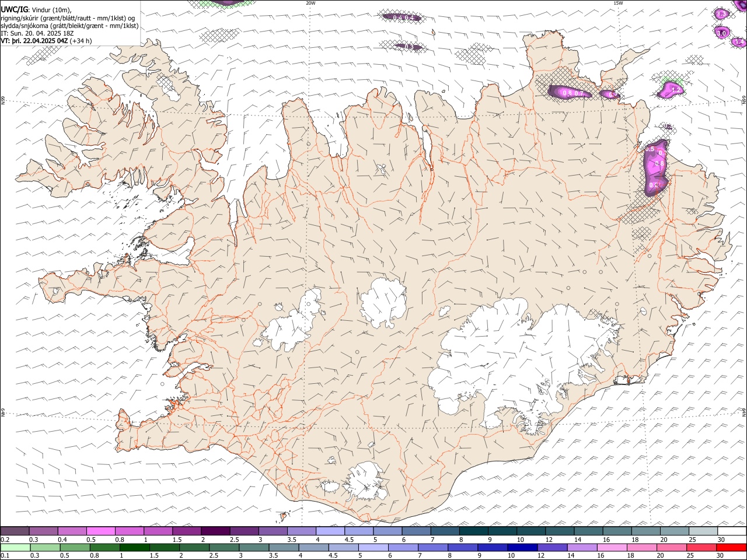Click the round white Hofsjökull glacier in central Iceland
The width and height of the screenshot is (747, 560).
pos(383,302)
